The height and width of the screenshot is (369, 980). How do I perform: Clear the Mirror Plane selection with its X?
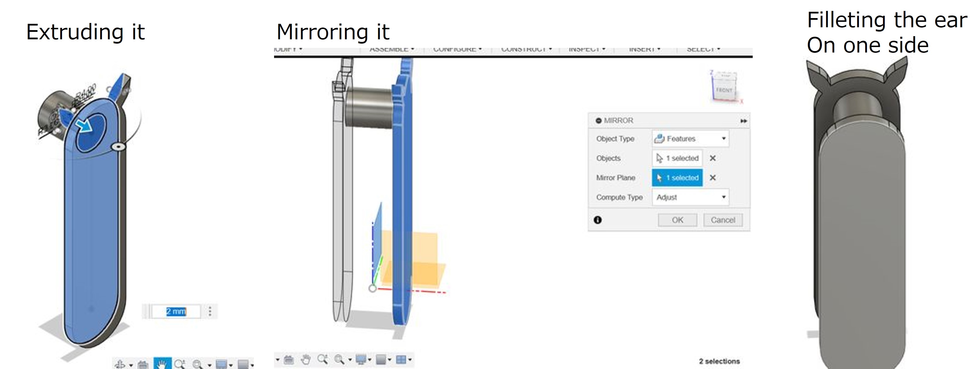(x=713, y=178)
